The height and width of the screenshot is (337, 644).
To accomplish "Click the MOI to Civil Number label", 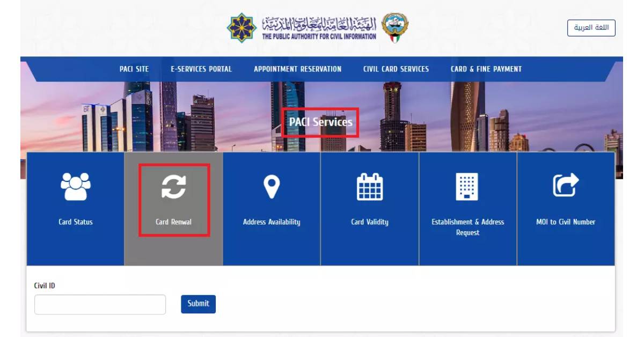I will point(566,222).
